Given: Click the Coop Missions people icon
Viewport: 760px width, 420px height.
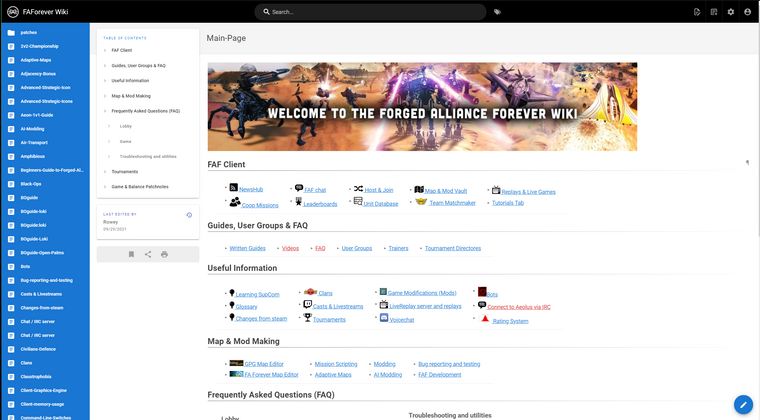Looking at the screenshot, I should [235, 202].
